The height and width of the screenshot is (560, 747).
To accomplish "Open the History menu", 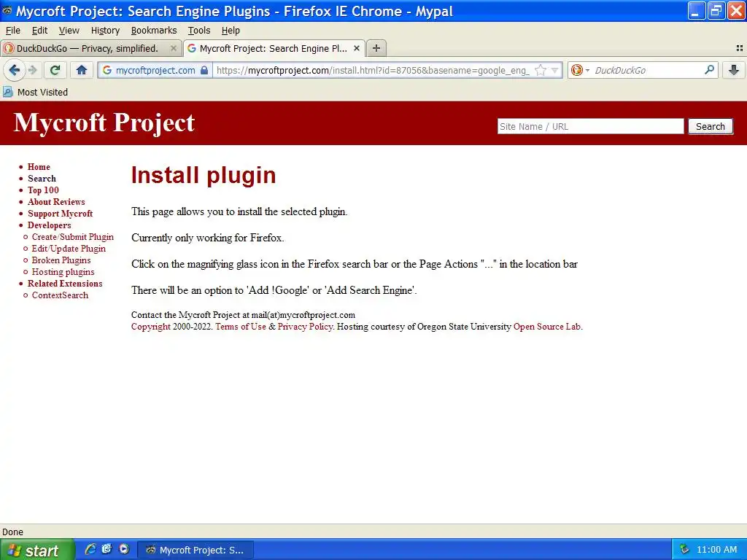I will 105,31.
